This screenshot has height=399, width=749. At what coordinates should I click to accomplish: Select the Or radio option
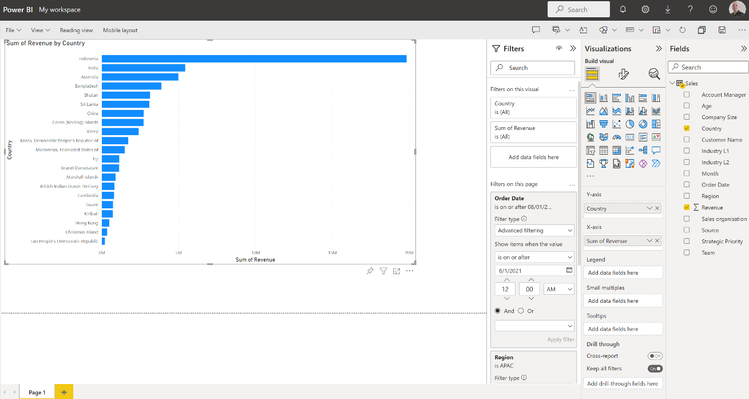(x=521, y=311)
